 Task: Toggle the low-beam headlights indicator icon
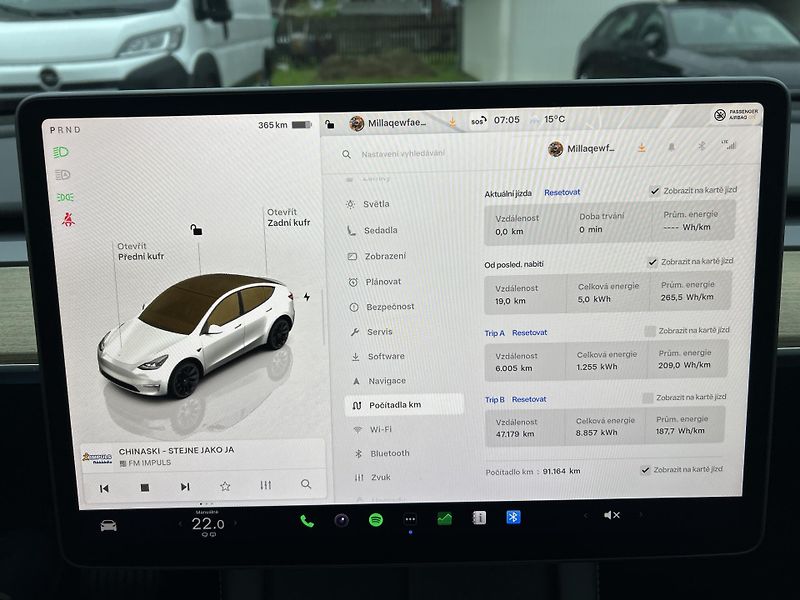click(x=61, y=152)
